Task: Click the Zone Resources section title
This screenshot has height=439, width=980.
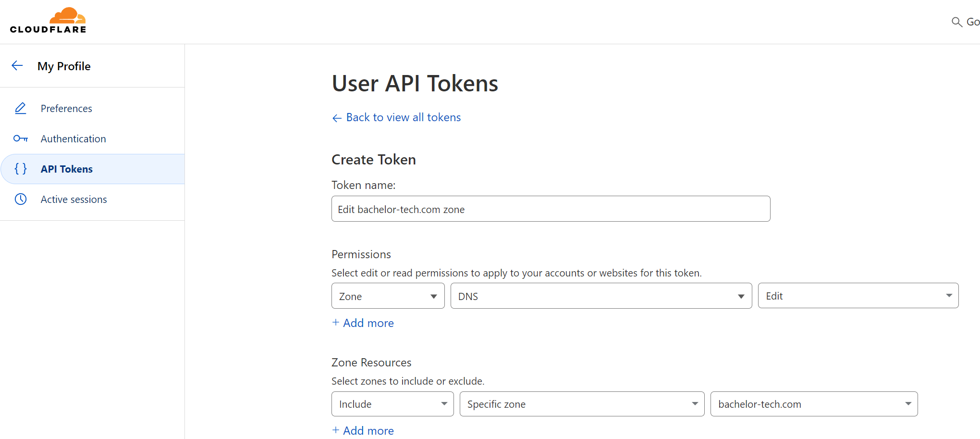Action: [371, 363]
